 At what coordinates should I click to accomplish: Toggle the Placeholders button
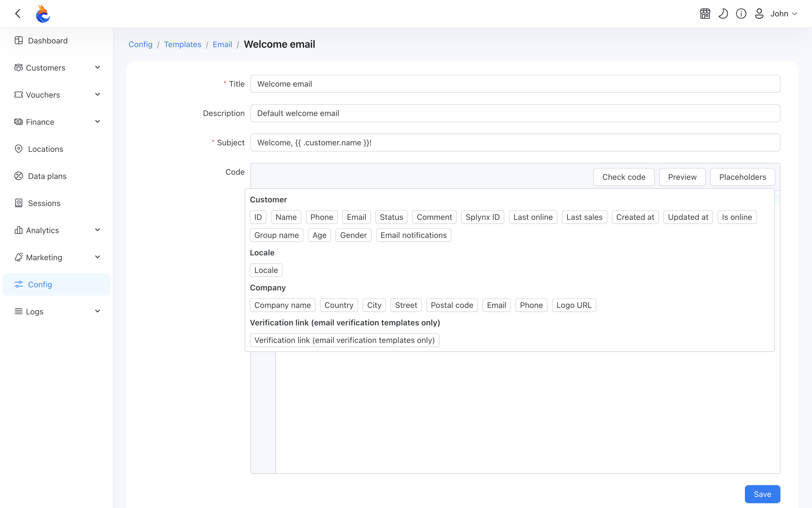click(743, 177)
